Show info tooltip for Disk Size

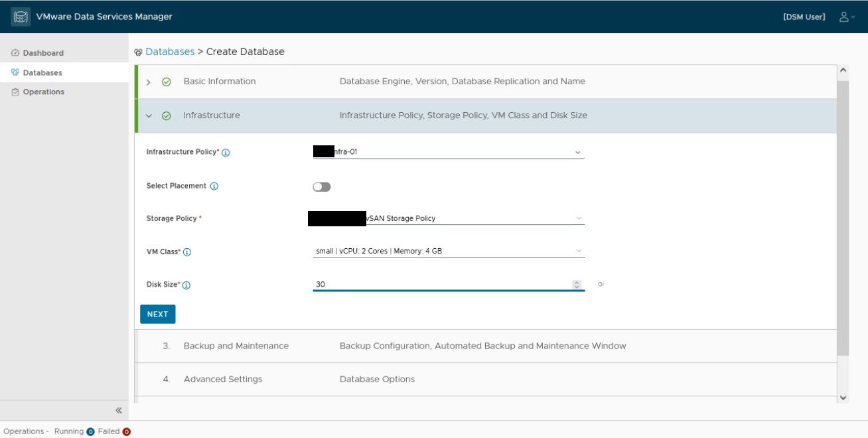coord(186,285)
